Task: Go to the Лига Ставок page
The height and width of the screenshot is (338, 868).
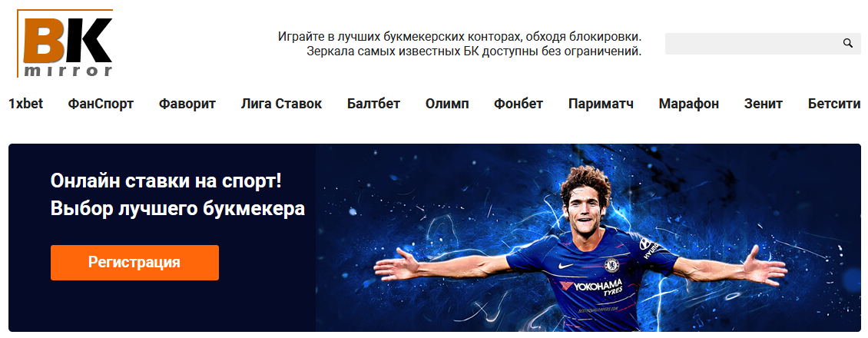Action: (x=281, y=104)
